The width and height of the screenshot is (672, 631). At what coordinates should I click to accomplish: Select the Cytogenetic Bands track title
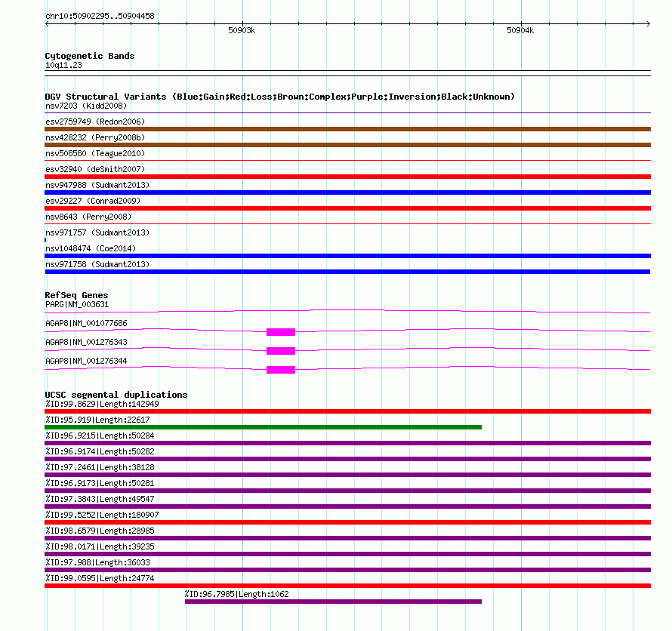(90, 56)
